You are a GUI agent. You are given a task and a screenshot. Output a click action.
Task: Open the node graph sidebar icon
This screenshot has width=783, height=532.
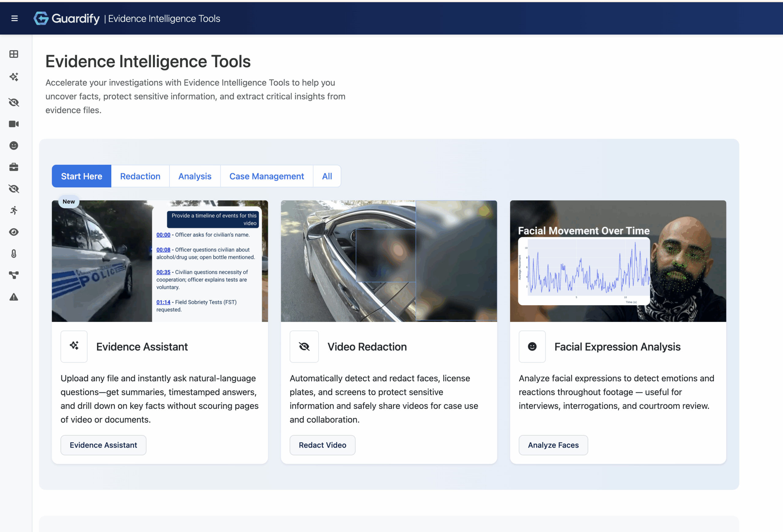[x=14, y=275]
